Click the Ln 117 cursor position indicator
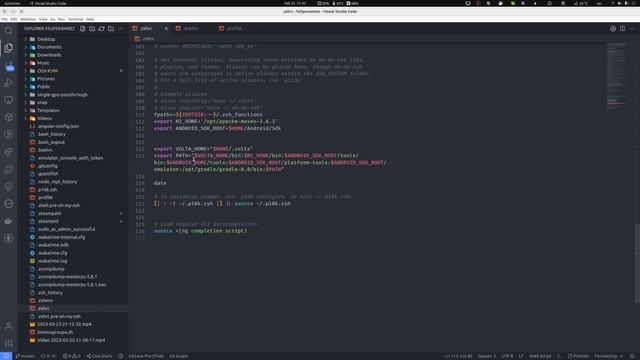The height and width of the screenshot is (360, 640). coord(458,356)
